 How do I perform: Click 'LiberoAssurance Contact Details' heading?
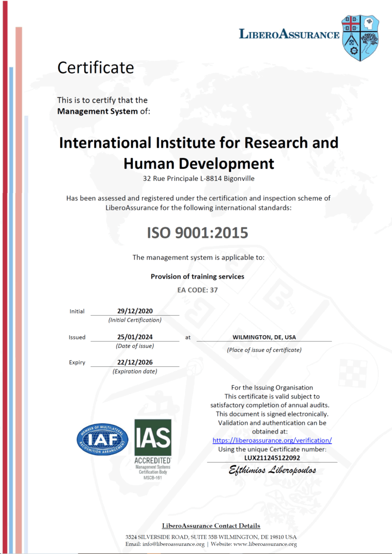pos(211,525)
